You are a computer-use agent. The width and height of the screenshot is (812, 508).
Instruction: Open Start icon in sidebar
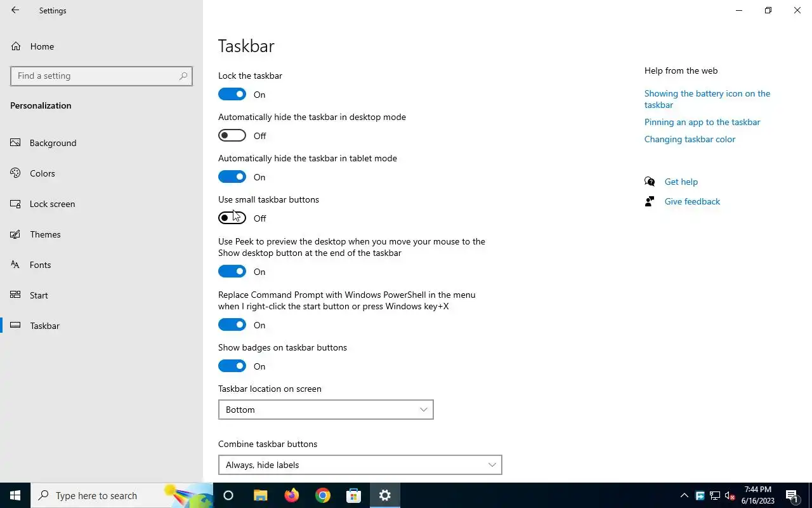pyautogui.click(x=16, y=295)
